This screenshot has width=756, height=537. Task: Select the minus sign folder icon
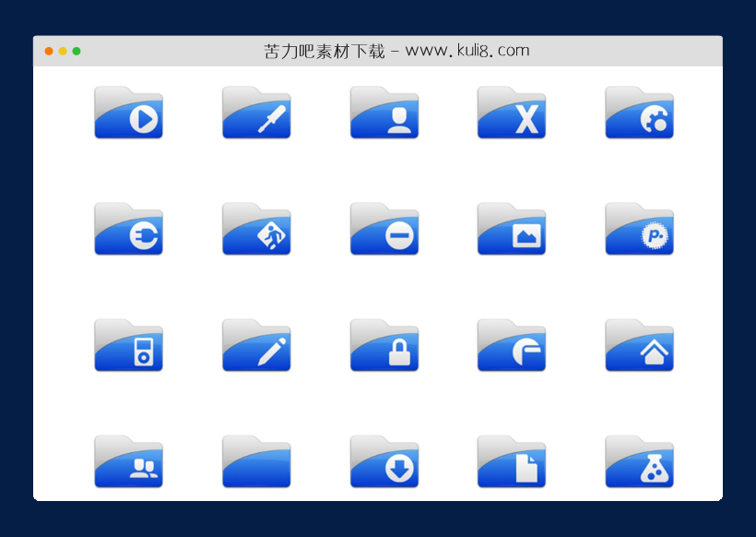coord(384,230)
